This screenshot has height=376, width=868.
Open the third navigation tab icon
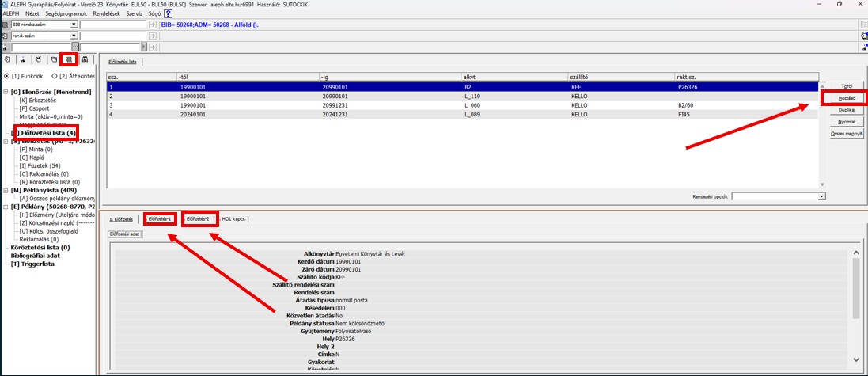point(38,59)
